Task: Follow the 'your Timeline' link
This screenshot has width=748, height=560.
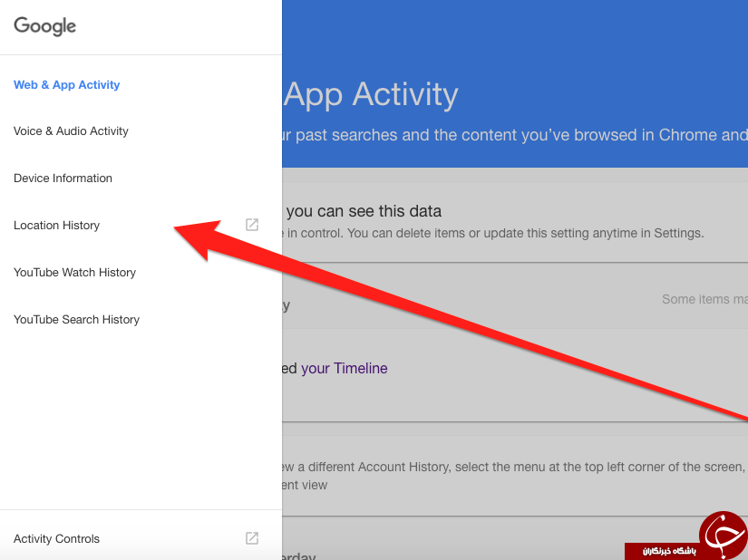Action: tap(344, 369)
